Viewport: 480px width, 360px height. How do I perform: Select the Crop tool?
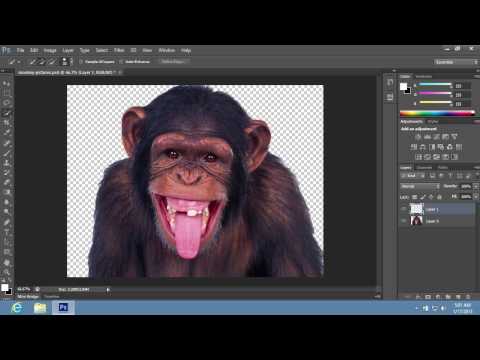[7, 123]
